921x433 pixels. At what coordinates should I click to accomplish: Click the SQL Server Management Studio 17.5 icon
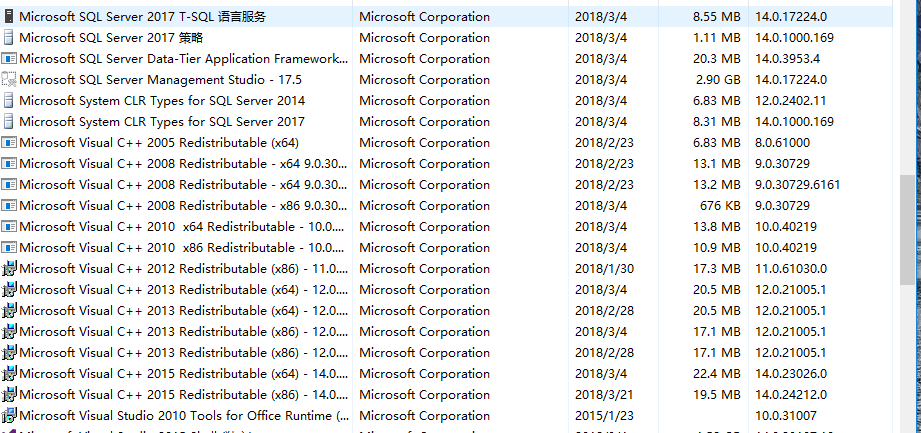(9, 80)
